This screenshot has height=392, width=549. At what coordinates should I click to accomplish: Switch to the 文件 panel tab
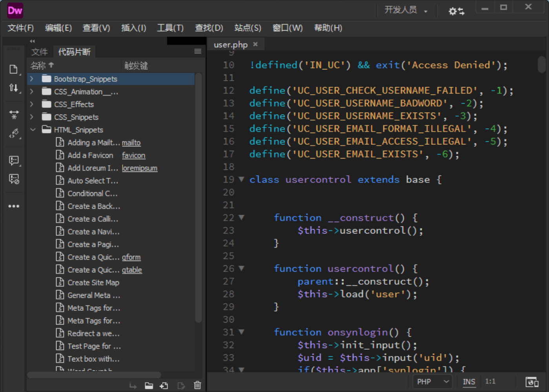(39, 51)
